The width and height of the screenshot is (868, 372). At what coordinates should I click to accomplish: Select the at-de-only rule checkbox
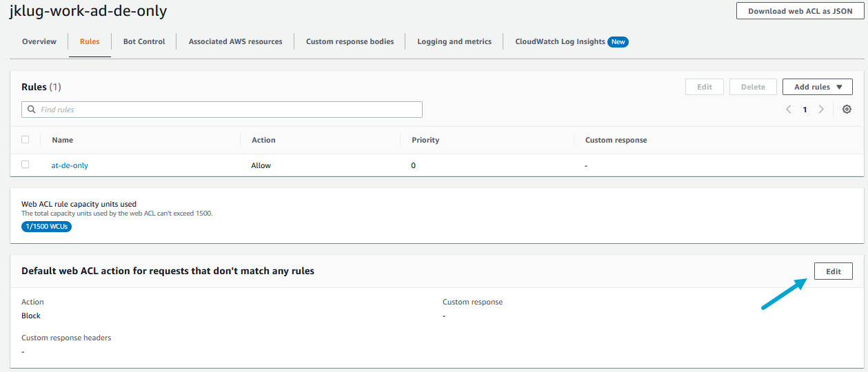pyautogui.click(x=26, y=165)
